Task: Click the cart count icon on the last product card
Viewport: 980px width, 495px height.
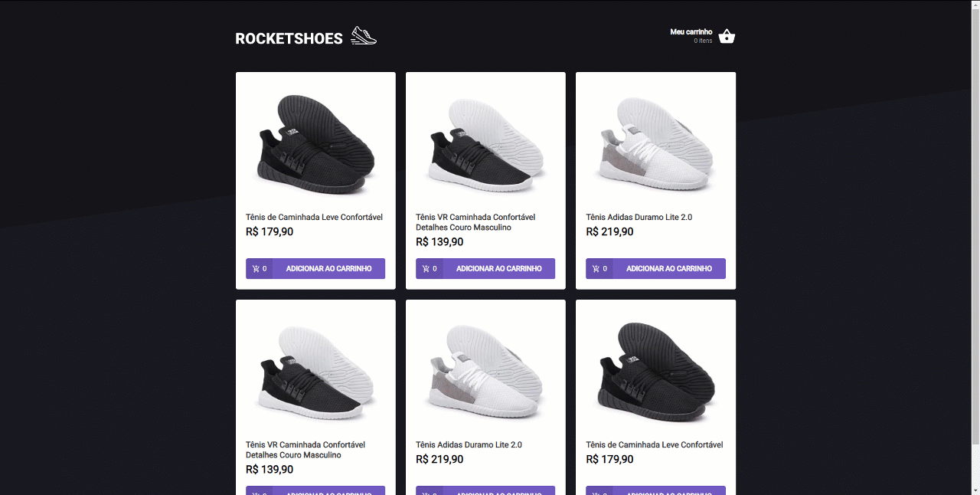Action: pos(600,491)
